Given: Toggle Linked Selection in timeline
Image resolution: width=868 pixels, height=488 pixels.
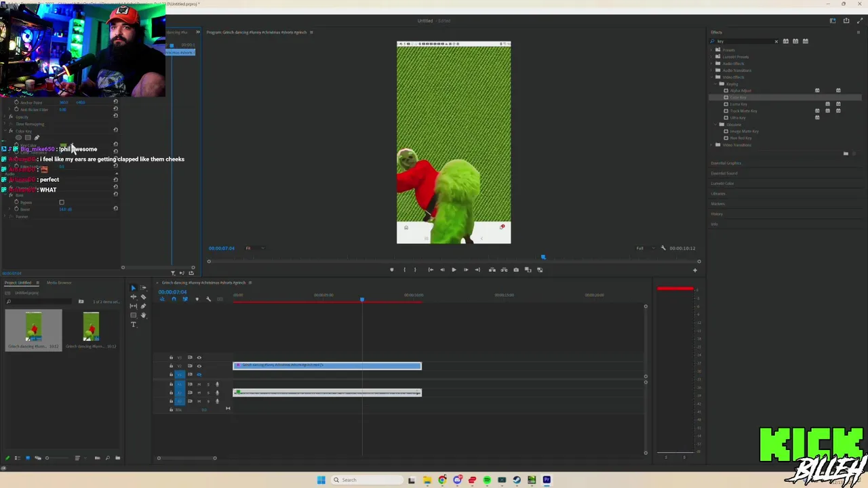Looking at the screenshot, I should pos(186,299).
